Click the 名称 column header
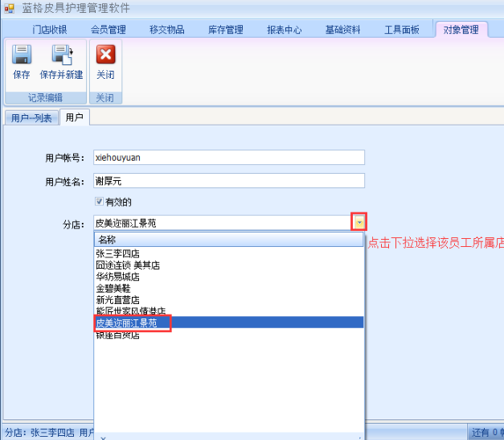The height and width of the screenshot is (440, 504). pos(228,240)
